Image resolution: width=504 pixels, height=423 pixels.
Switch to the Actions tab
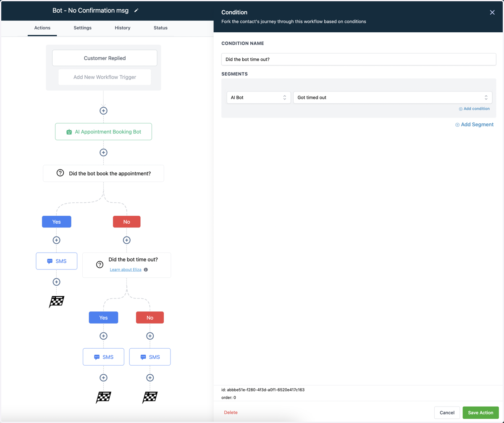pos(42,28)
